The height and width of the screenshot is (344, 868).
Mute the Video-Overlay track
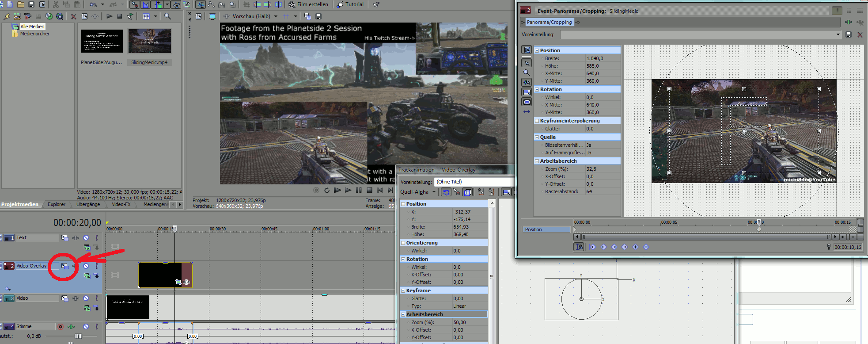pyautogui.click(x=86, y=266)
